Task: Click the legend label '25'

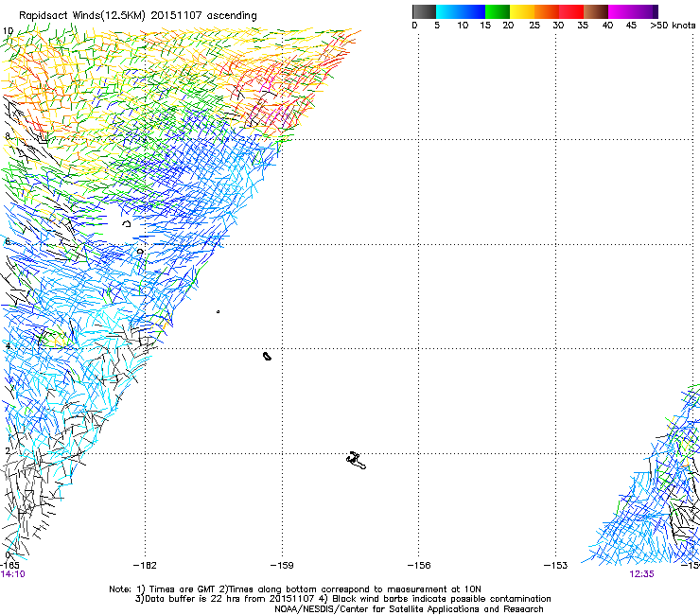Action: (534, 26)
